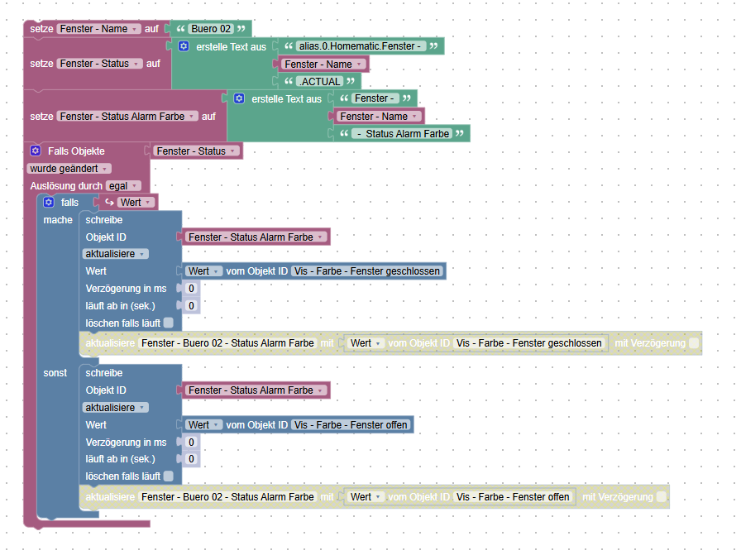This screenshot has width=741, height=560.
Task: Edit '- Status Alarm Farbe' text field
Action: 402,134
